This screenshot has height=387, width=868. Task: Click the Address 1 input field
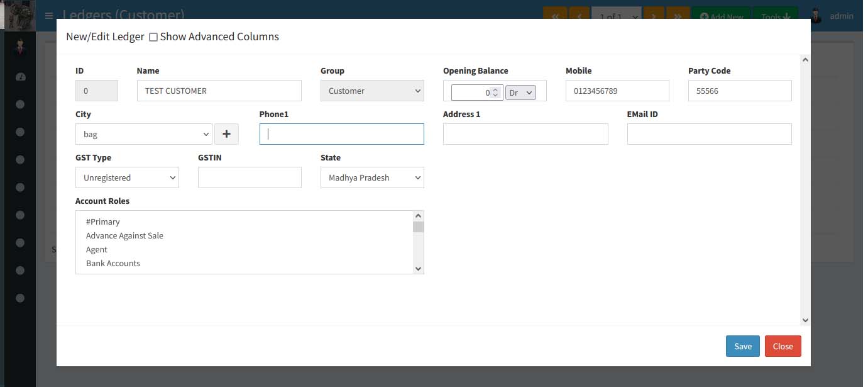point(525,134)
